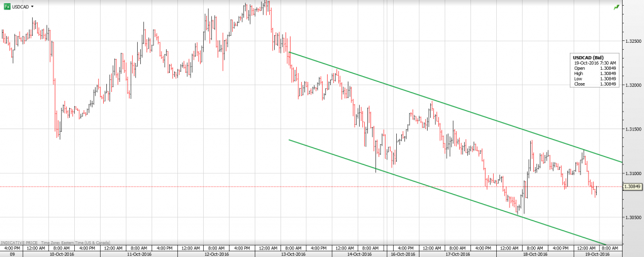Select the upper green channel trendline
This screenshot has width=644, height=257.
click(440, 104)
